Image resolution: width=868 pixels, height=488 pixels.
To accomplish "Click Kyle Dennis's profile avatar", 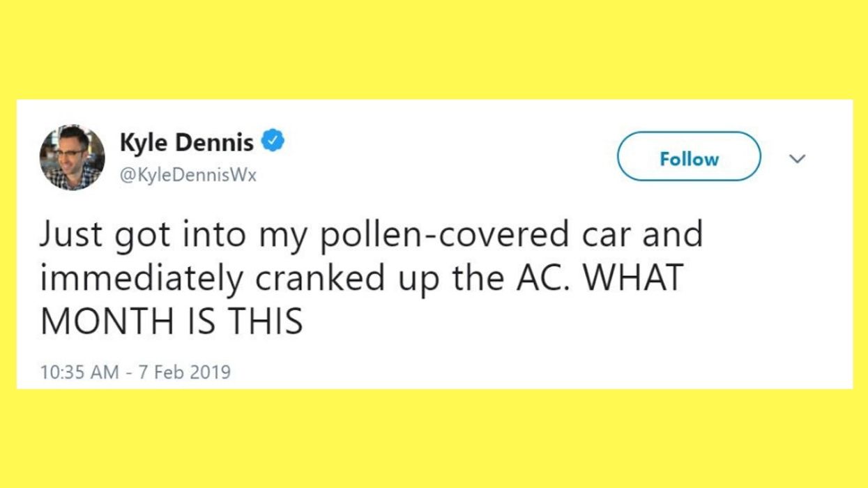I will pos(72,158).
